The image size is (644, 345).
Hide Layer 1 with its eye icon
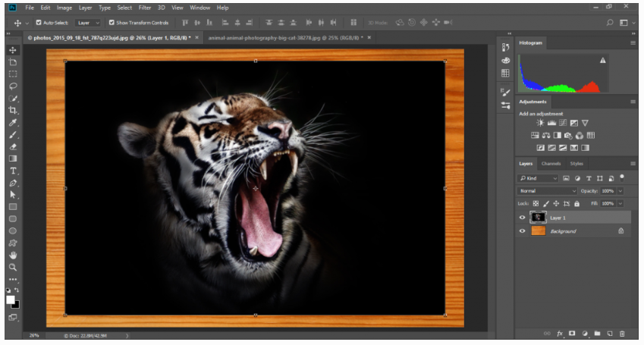tap(522, 218)
